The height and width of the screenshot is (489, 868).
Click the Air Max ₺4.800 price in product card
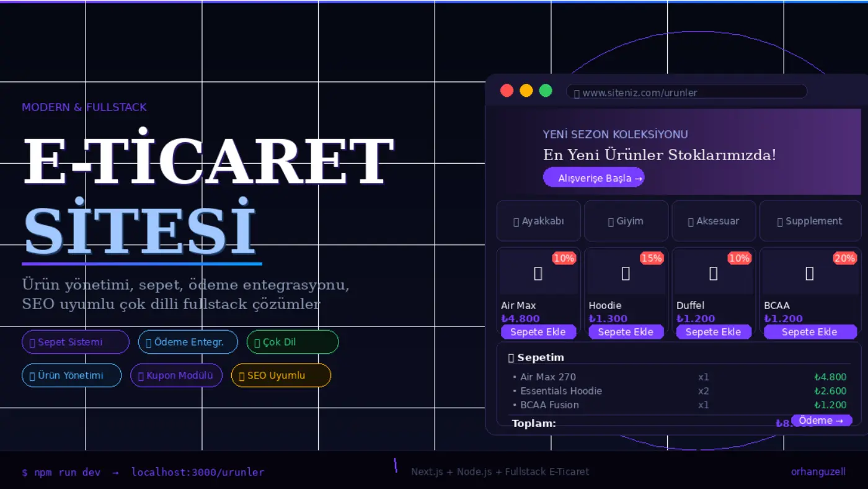(x=520, y=318)
